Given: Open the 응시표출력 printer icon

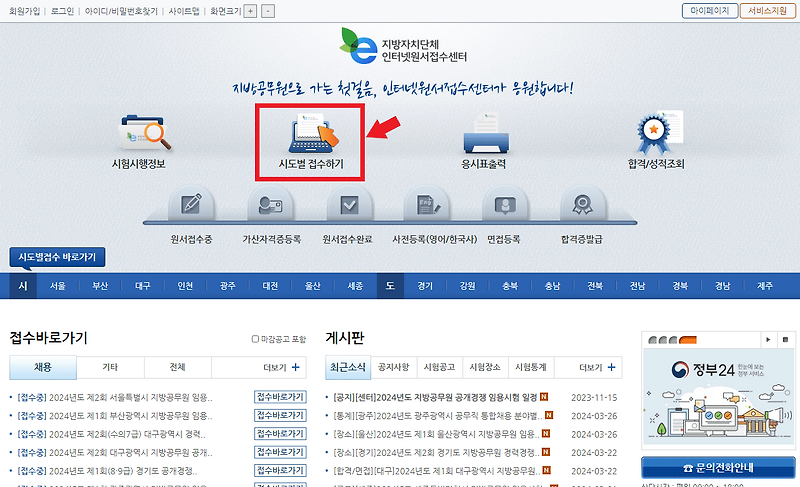Looking at the screenshot, I should click(486, 133).
